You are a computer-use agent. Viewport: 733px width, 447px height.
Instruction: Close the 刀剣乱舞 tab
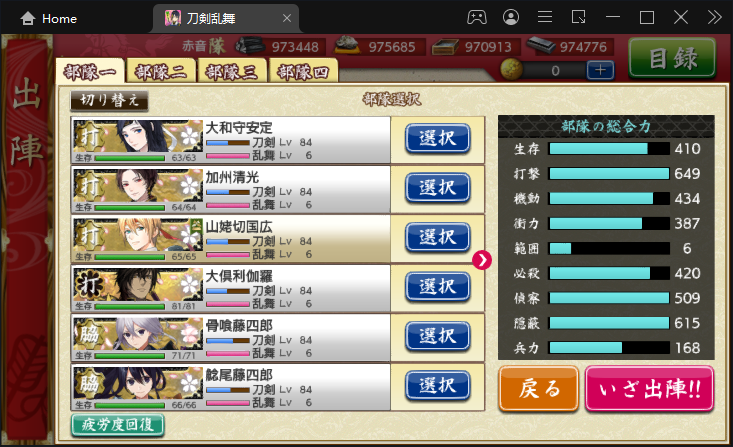click(287, 18)
